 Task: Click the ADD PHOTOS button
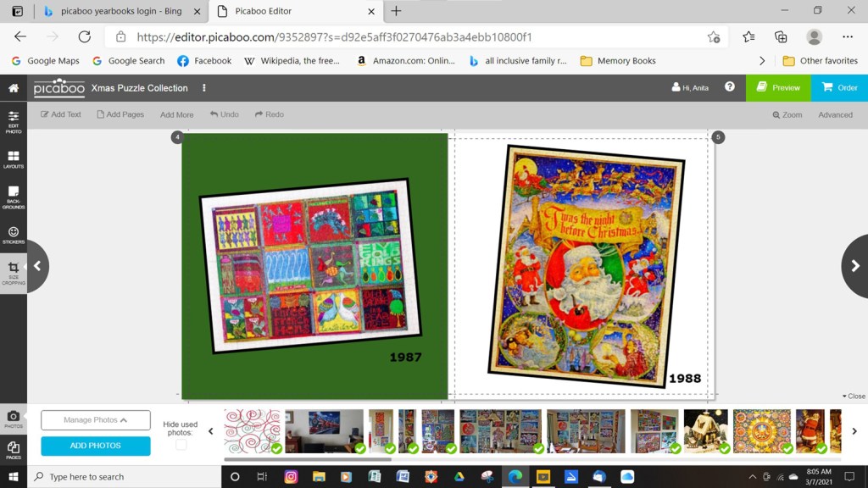(x=95, y=444)
